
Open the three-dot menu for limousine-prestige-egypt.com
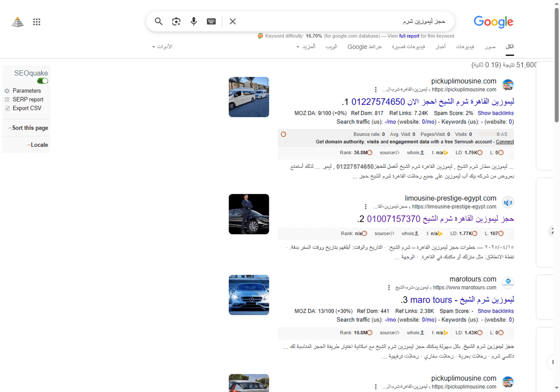click(x=365, y=206)
